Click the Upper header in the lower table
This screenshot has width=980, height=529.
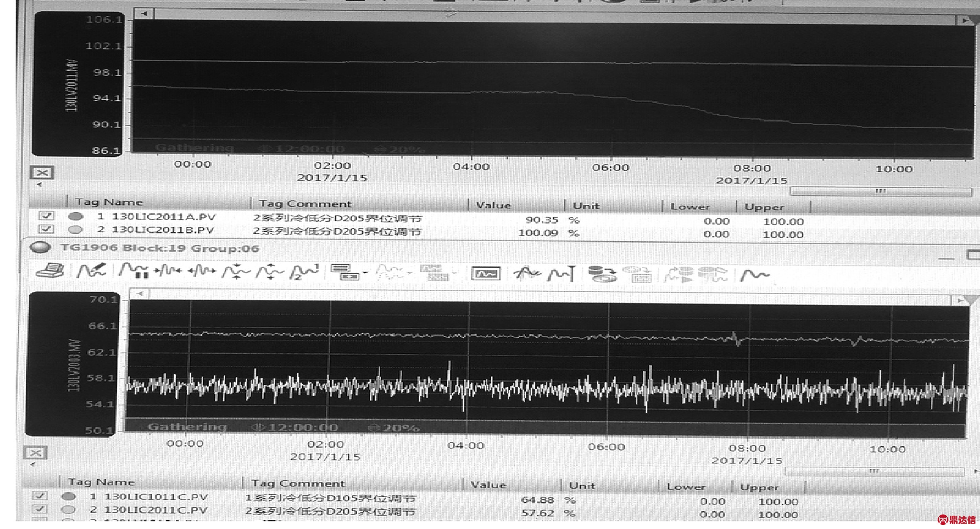click(x=760, y=487)
